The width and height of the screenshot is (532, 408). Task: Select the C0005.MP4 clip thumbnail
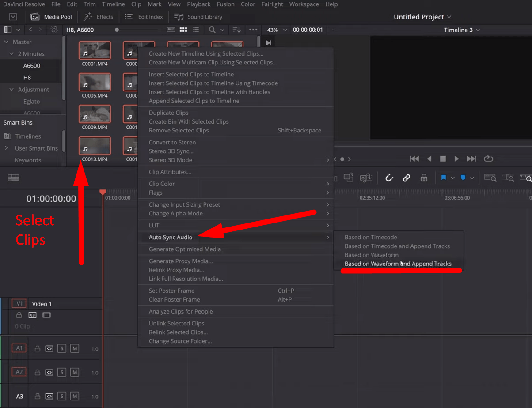click(x=95, y=82)
